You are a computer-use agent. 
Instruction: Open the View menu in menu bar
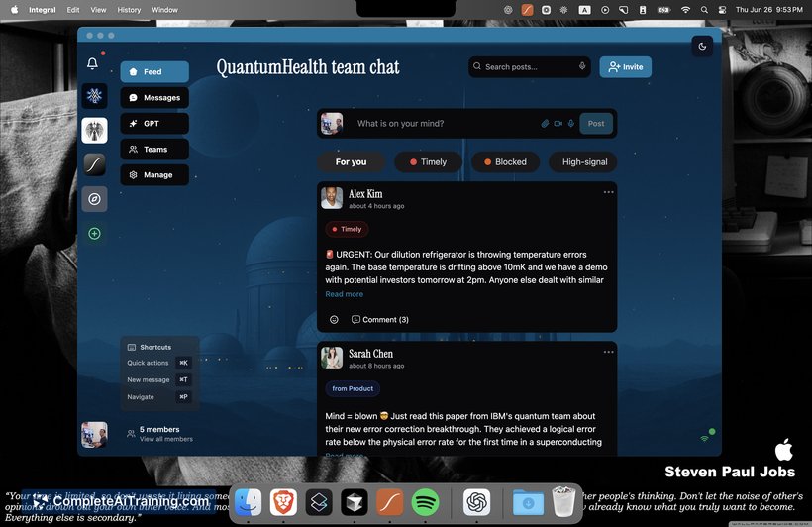tap(98, 9)
